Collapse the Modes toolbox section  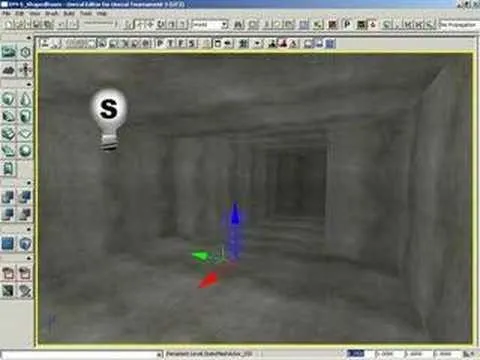click(x=29, y=38)
